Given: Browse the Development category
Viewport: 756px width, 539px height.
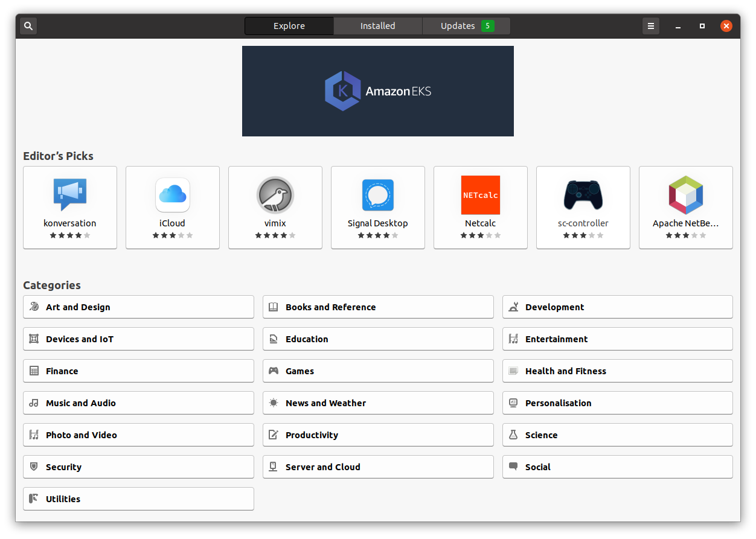Looking at the screenshot, I should click(618, 307).
